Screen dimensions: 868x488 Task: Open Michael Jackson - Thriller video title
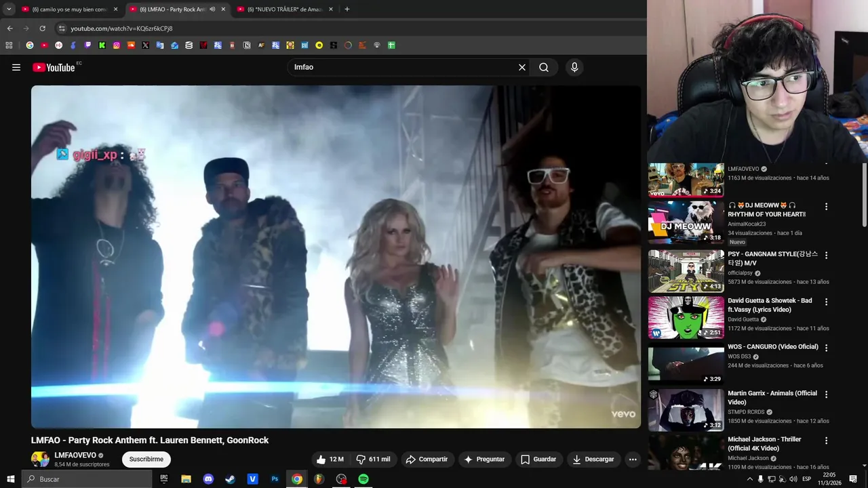tap(764, 444)
